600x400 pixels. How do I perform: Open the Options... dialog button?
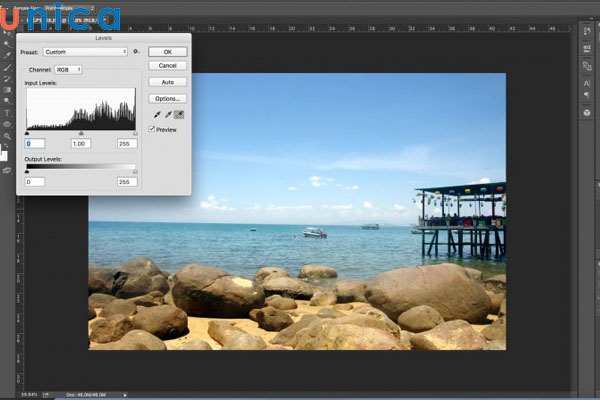click(167, 99)
